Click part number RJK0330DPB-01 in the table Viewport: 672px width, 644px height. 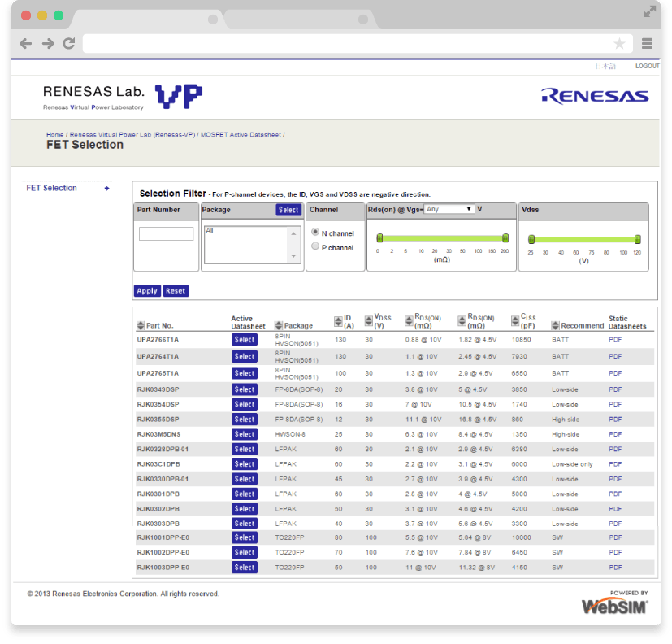pos(163,479)
